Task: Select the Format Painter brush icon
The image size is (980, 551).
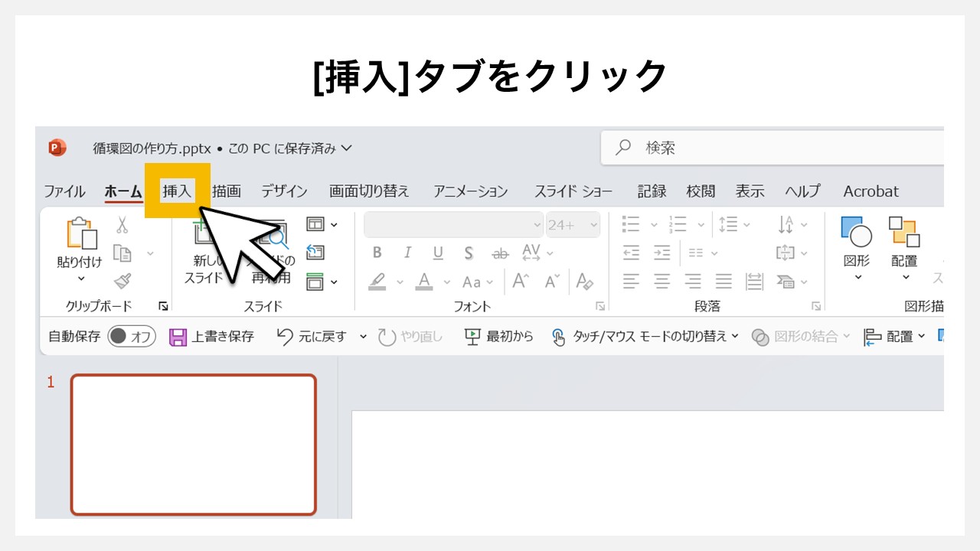Action: tap(120, 279)
